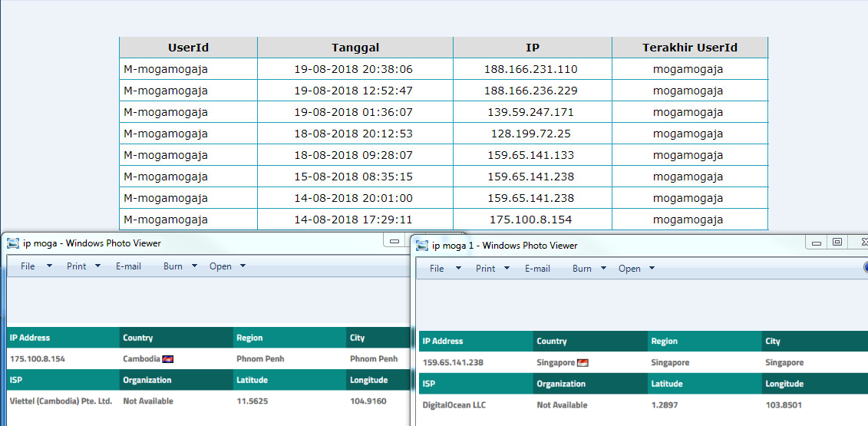Click the Tanggal column header
Image resolution: width=868 pixels, height=426 pixels.
355,48
